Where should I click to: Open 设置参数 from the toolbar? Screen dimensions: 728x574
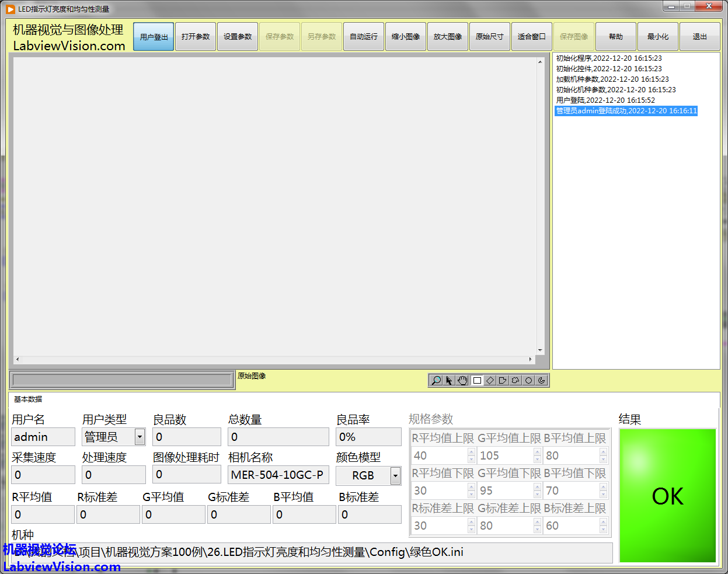pyautogui.click(x=238, y=37)
